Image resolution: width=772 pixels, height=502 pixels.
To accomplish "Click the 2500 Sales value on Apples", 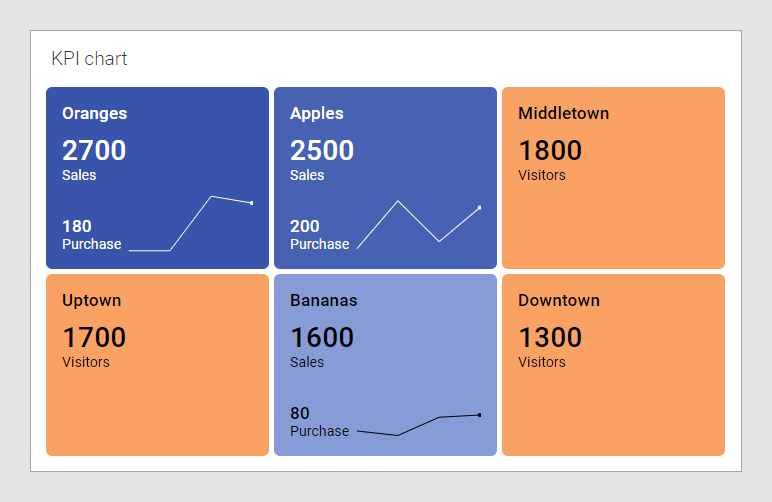I will click(x=322, y=150).
